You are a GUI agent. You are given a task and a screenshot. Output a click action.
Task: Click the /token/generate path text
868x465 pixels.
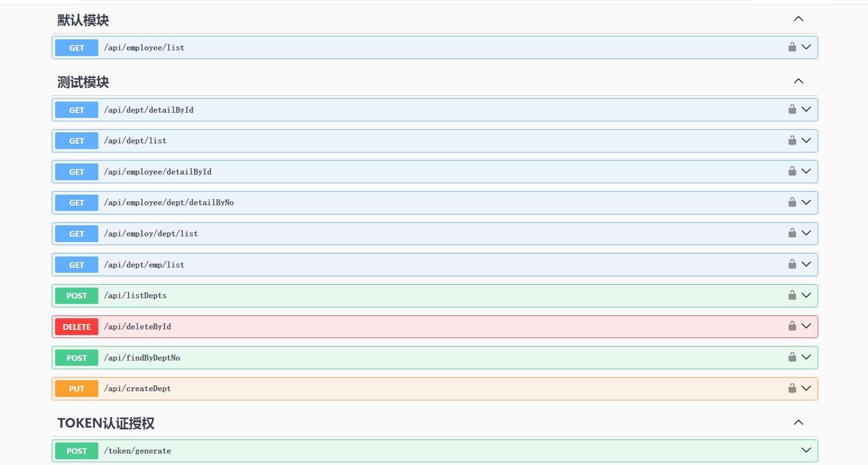(138, 451)
